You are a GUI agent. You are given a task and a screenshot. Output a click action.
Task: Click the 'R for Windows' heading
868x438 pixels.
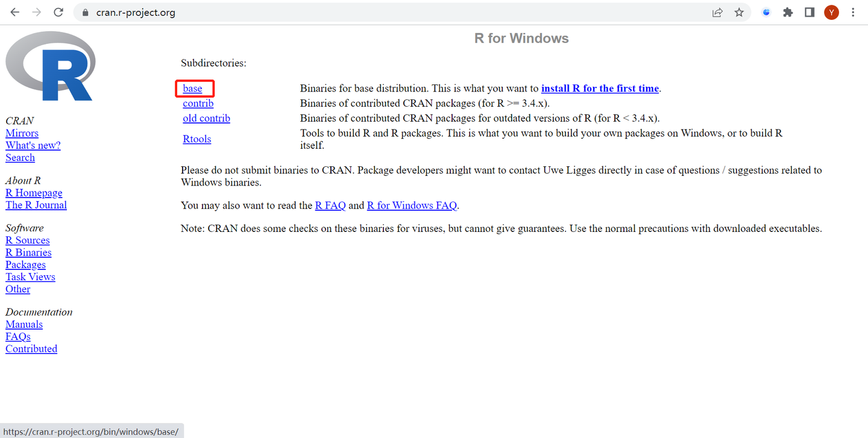(521, 39)
